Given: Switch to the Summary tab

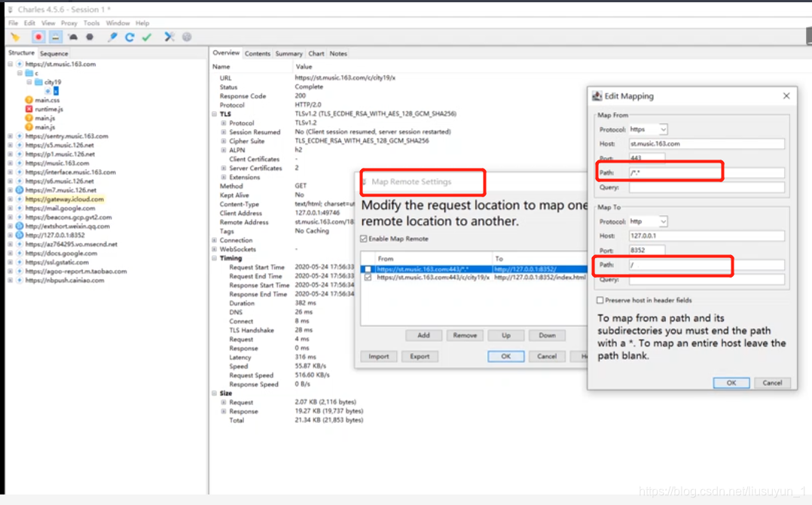Looking at the screenshot, I should (289, 53).
